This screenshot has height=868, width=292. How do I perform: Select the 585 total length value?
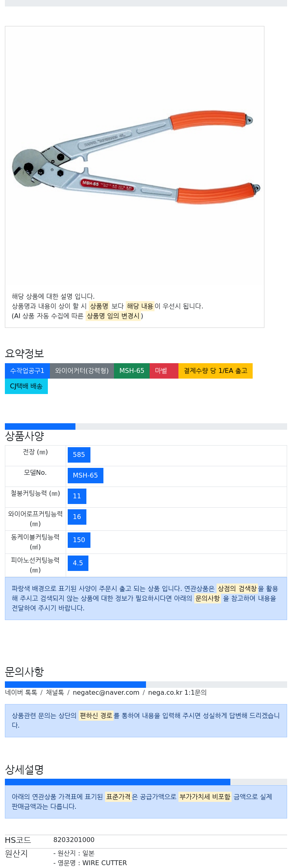[x=79, y=455]
